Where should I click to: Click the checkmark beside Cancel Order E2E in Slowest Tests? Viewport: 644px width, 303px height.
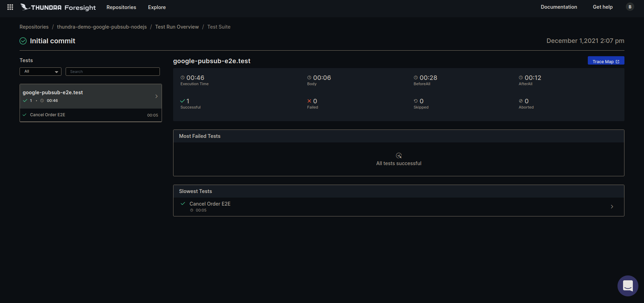click(183, 204)
